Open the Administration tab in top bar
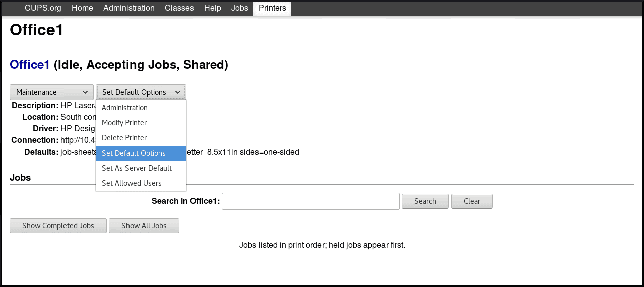 [x=129, y=8]
